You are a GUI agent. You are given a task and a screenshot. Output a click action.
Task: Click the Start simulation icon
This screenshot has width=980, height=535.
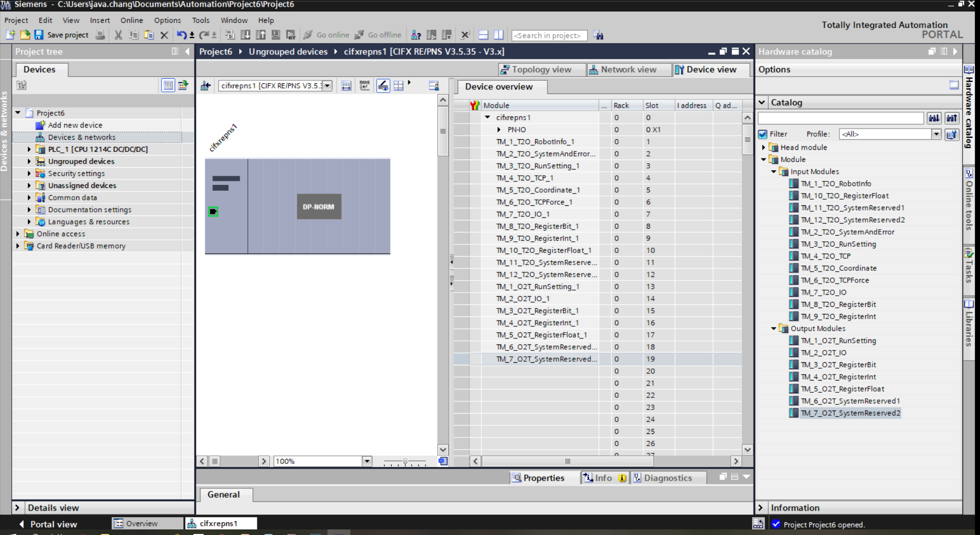click(x=276, y=35)
